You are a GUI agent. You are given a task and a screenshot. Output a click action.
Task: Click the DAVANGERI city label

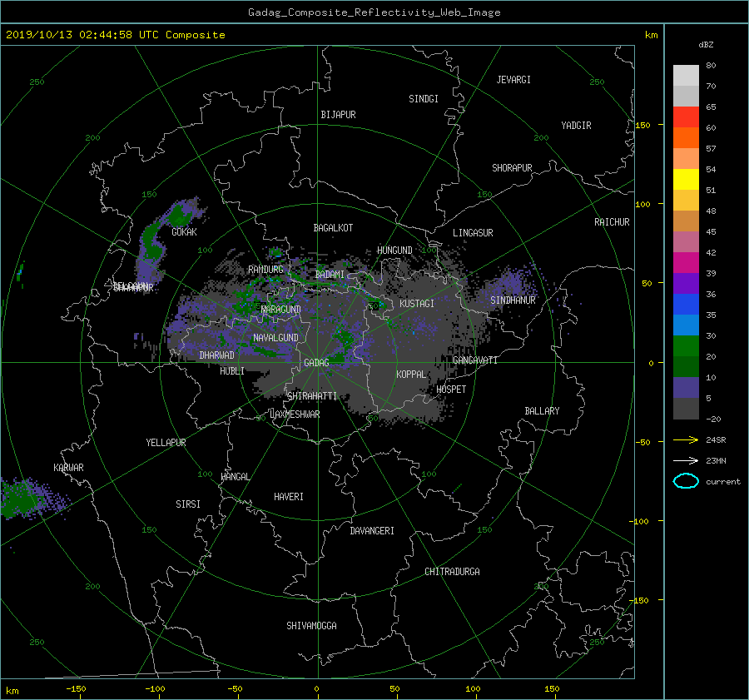372,531
